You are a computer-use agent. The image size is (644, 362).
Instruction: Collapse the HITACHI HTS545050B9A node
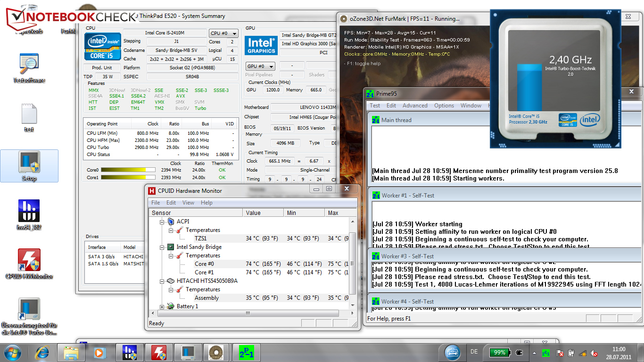point(163,281)
